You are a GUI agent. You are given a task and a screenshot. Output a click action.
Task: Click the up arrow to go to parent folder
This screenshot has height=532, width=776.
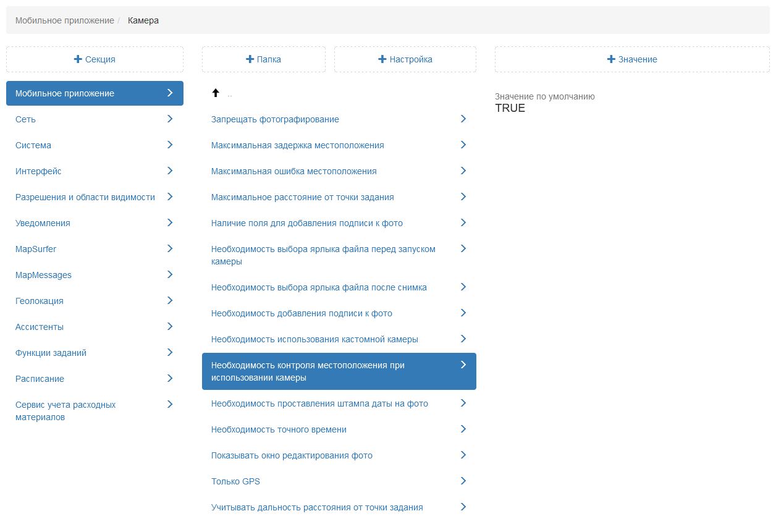point(216,93)
